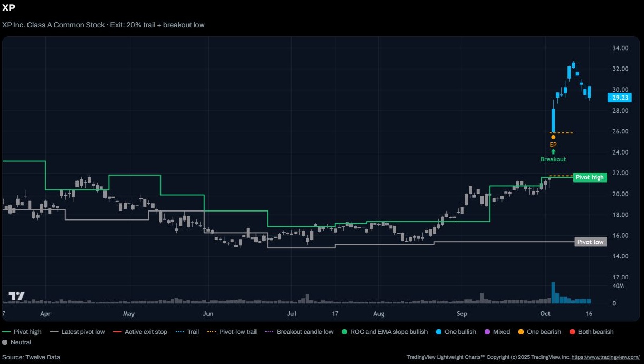This screenshot has width=644, height=364.
Task: Click the Sep label on time axis
Action: (x=462, y=314)
